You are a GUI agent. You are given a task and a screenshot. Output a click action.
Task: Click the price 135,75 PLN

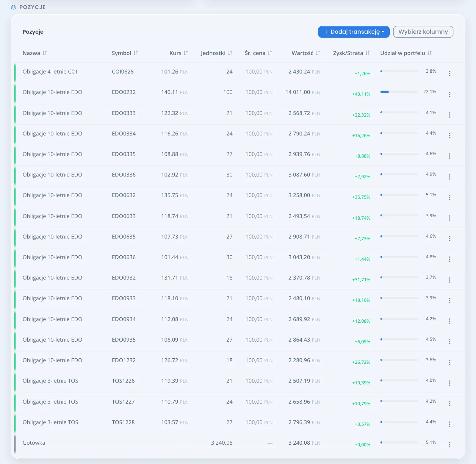click(175, 195)
